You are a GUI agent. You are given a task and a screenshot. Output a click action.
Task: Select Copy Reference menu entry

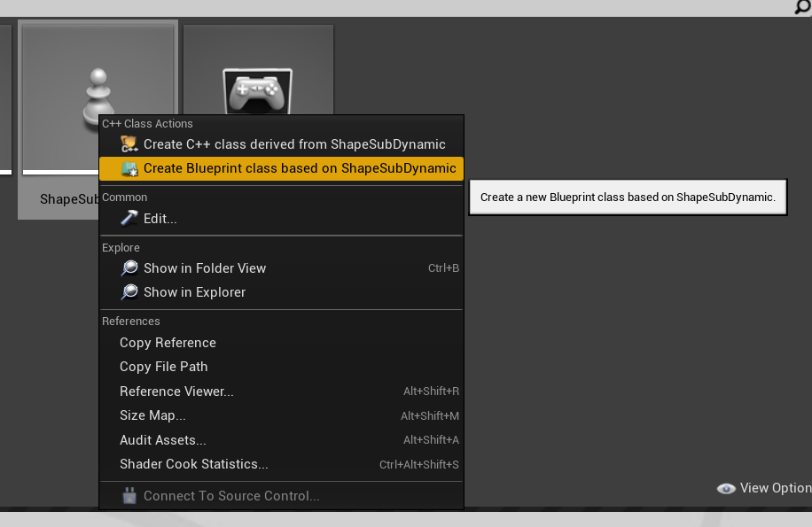pos(281,343)
